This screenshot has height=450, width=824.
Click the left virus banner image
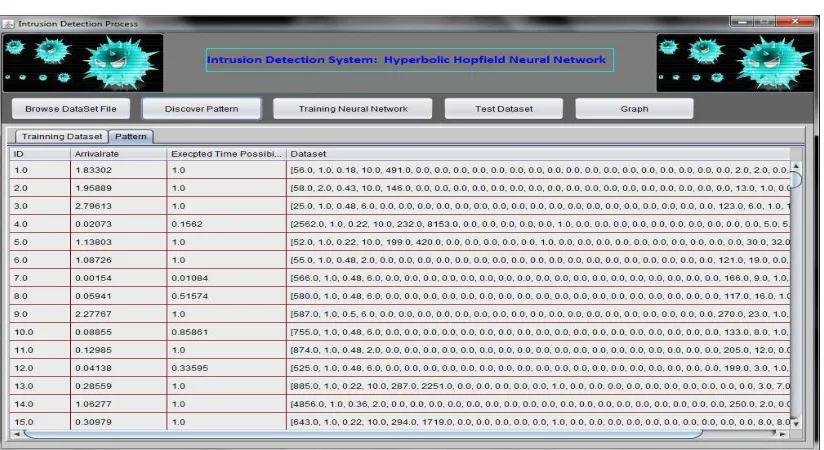(83, 63)
